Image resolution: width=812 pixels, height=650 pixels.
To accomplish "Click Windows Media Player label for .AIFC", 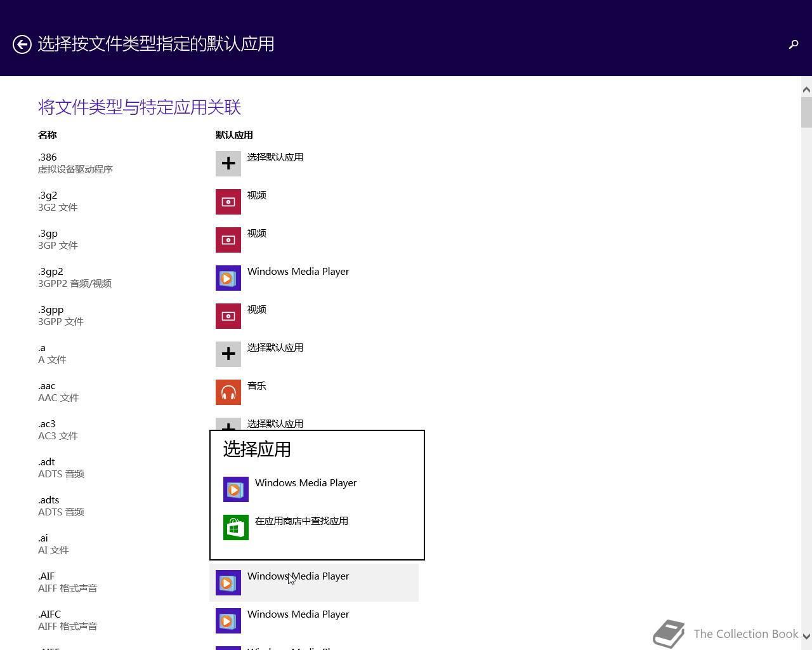I will pos(298,614).
